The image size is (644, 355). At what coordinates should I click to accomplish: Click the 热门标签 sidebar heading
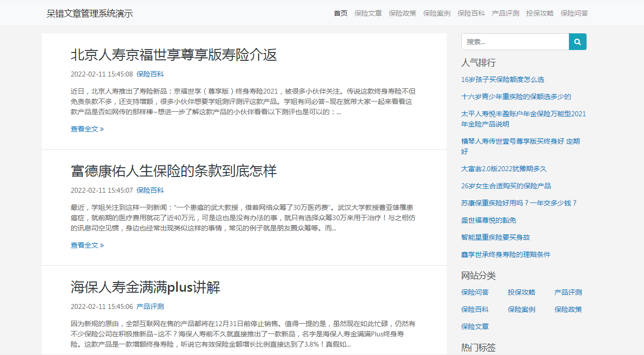click(x=479, y=348)
